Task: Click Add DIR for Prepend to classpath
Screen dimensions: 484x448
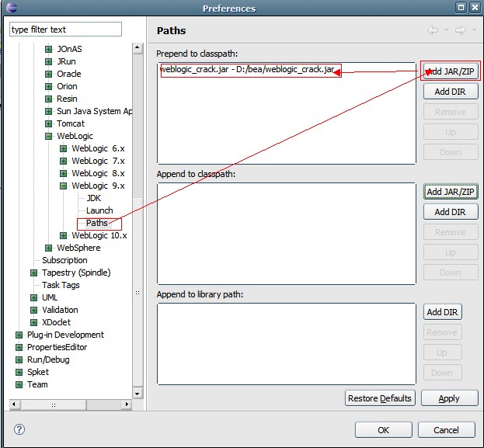Action: [x=451, y=92]
